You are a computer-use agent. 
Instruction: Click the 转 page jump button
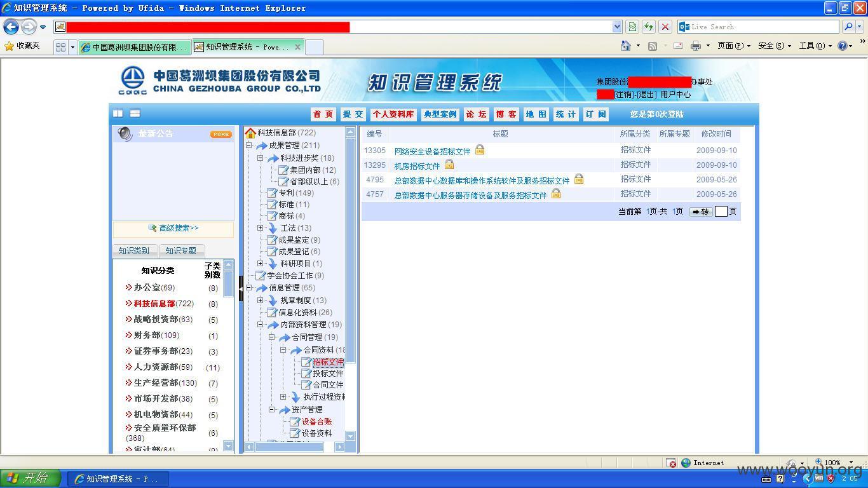(x=701, y=212)
